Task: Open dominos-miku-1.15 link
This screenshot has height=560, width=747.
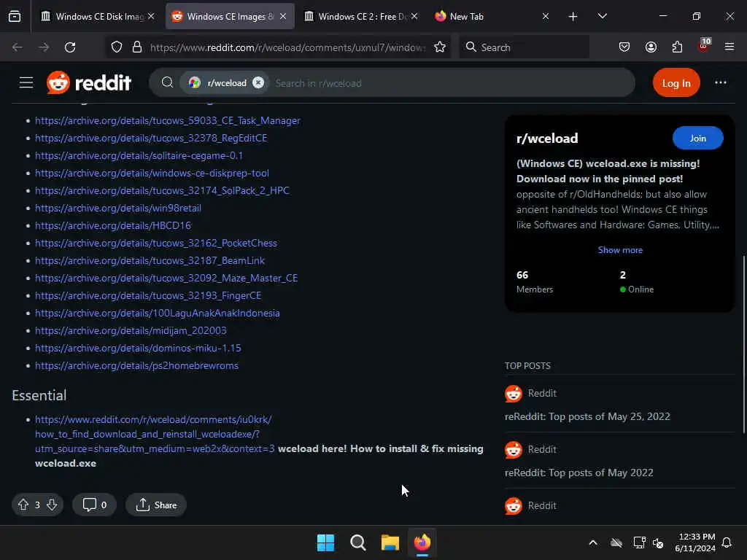Action: (x=138, y=348)
